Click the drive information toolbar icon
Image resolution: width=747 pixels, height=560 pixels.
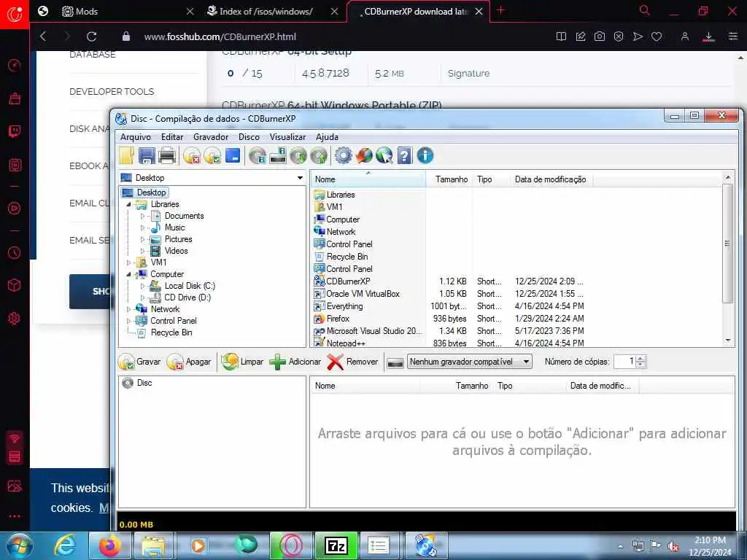(x=278, y=156)
